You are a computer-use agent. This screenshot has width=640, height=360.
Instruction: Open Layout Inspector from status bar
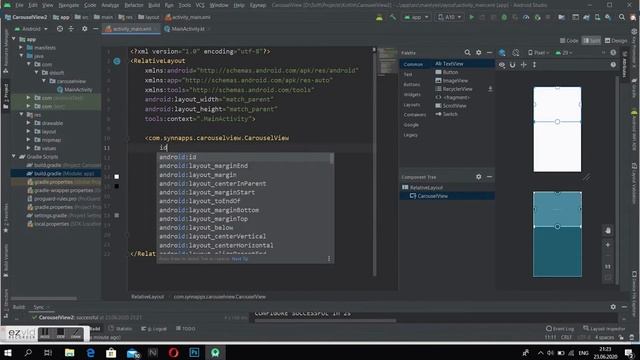tap(604, 329)
